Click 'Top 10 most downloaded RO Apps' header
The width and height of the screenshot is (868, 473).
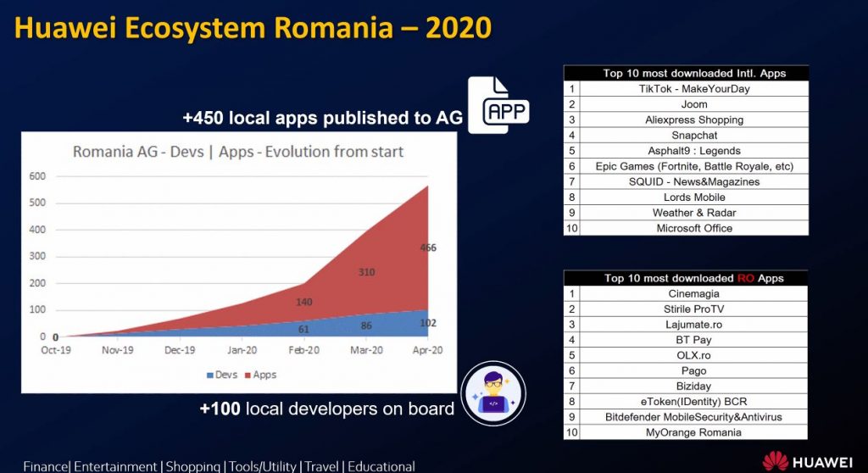(x=685, y=278)
